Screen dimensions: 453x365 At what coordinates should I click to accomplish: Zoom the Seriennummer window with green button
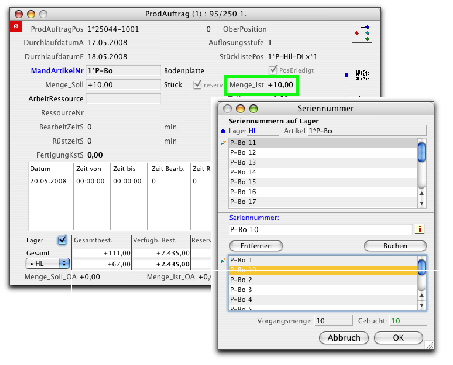click(x=254, y=109)
